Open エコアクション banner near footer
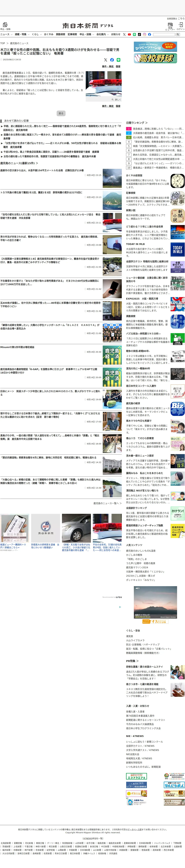This screenshot has height=868, width=185. coord(136,776)
